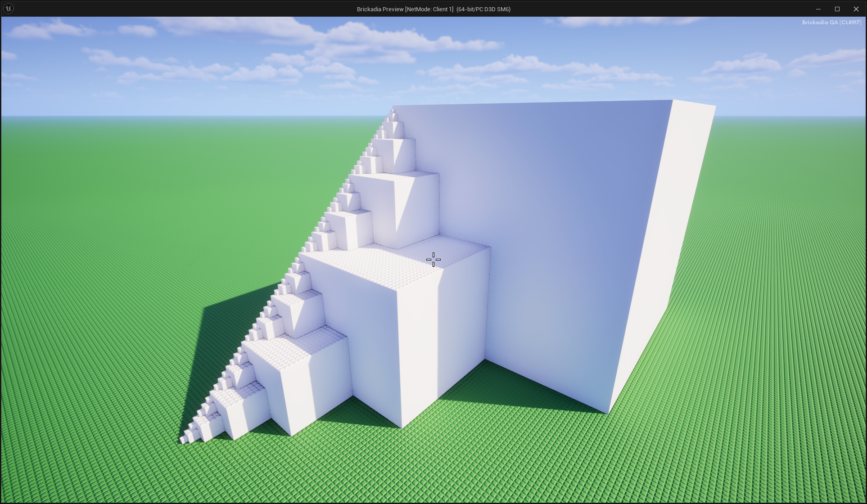Click the Brickadia Preview title text
Image resolution: width=867 pixels, height=504 pixels.
[433, 9]
